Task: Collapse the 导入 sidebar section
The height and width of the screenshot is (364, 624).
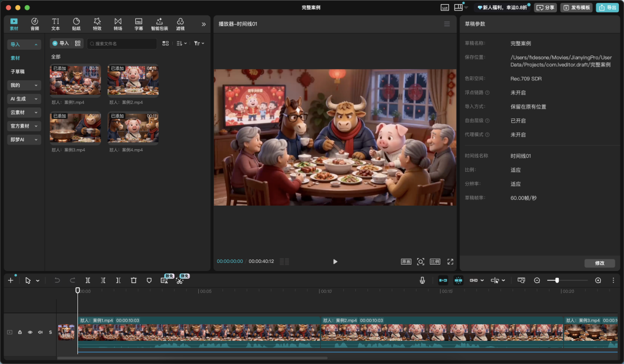Action: 24,44
